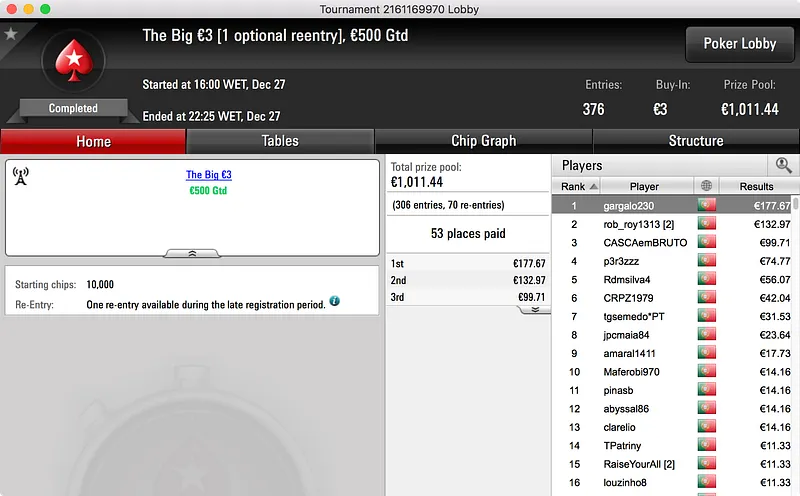The image size is (800, 496).
Task: Click the broadcast antenna icon
Action: [x=20, y=176]
